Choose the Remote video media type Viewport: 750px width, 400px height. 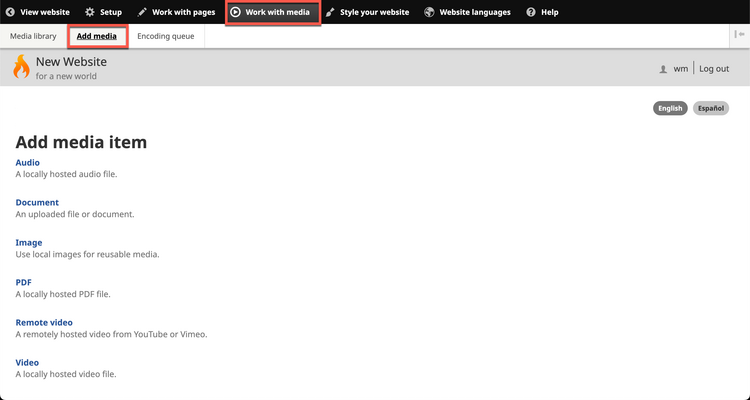[44, 322]
